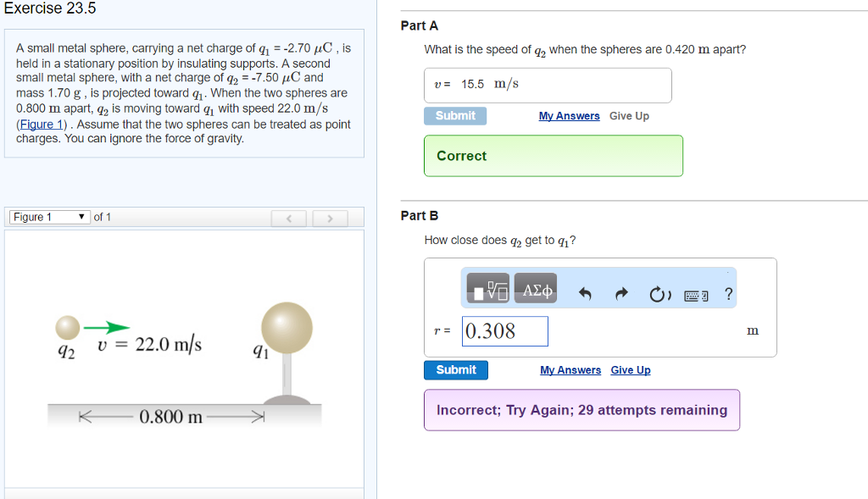
Task: Open My Answers for Part A
Action: click(x=568, y=115)
